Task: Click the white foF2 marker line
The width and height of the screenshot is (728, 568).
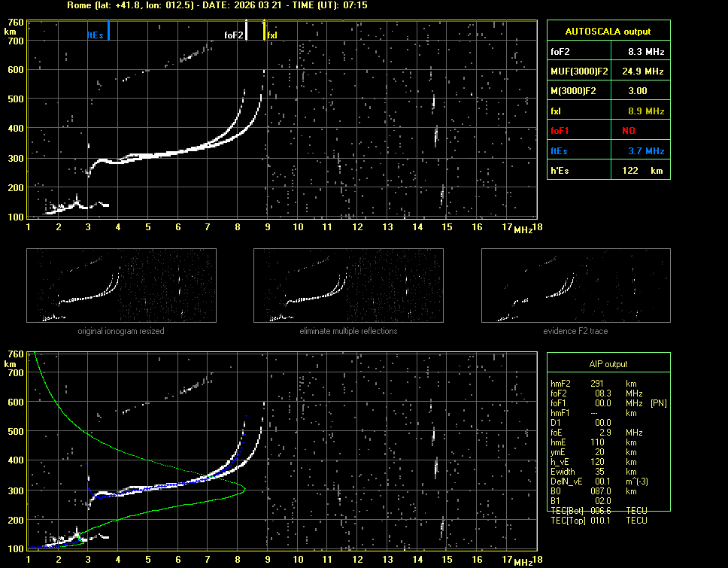Action: [247, 31]
